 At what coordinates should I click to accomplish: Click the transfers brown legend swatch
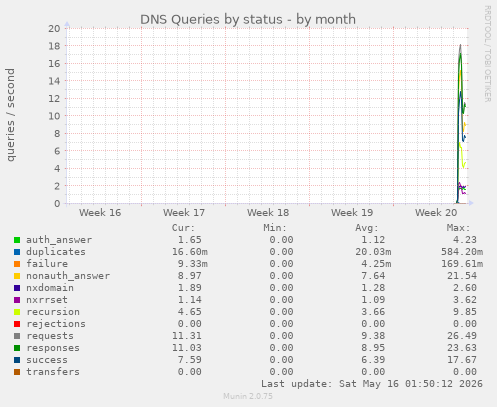tap(17, 372)
